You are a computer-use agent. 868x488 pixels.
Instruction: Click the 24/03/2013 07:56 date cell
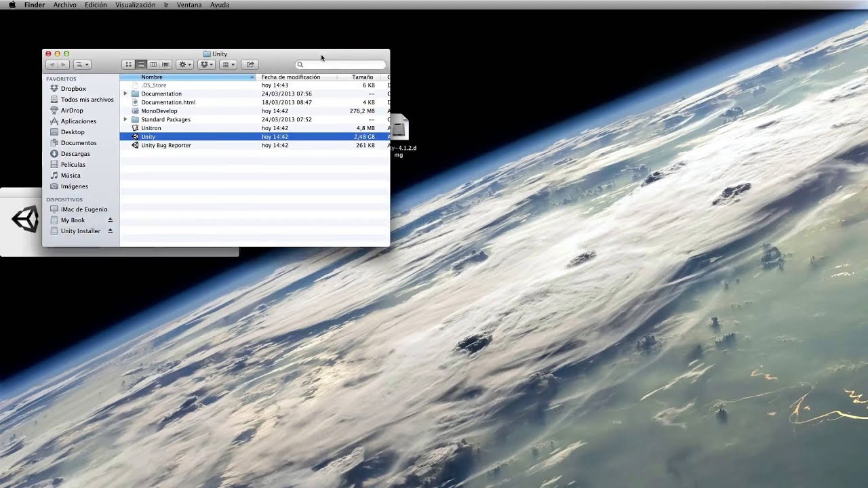pyautogui.click(x=287, y=94)
